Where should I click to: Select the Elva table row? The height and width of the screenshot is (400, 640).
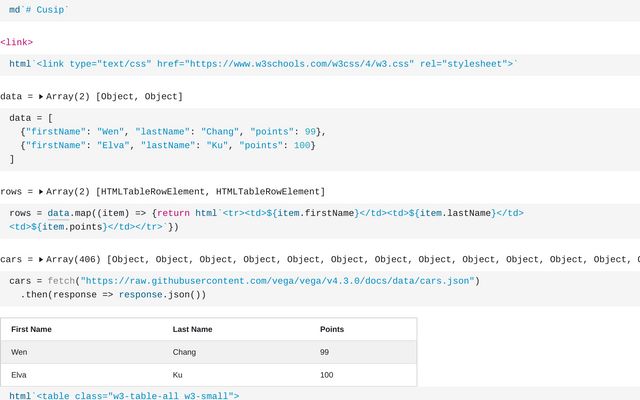point(209,375)
